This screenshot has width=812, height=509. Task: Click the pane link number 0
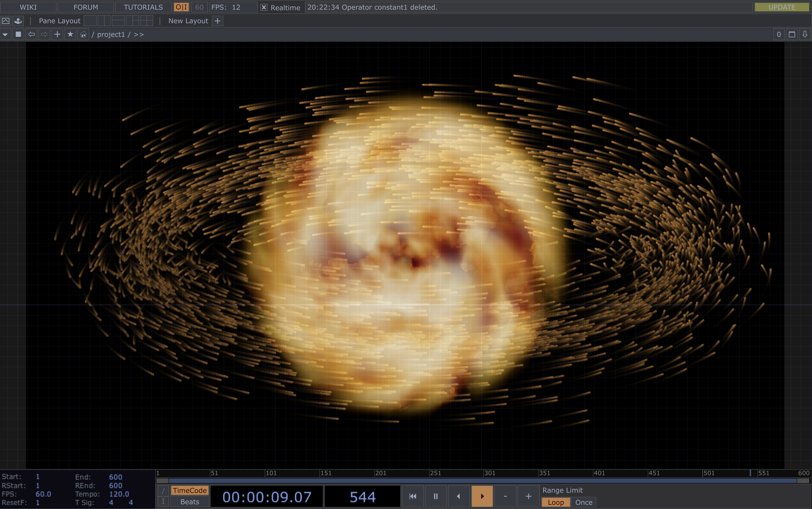[778, 34]
